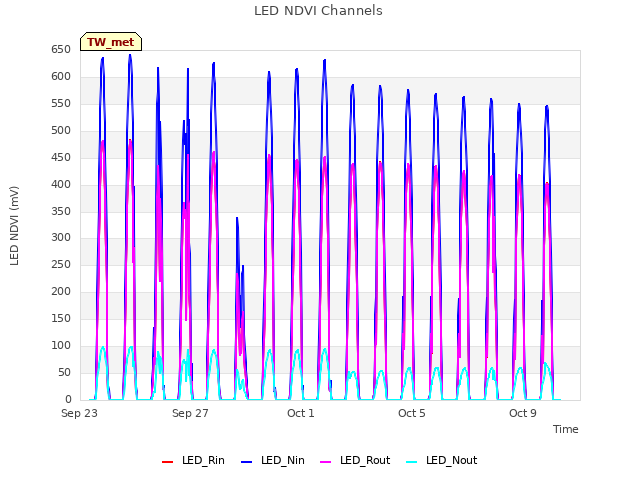Click the LED NDVI (mV) y-axis title
This screenshot has width=640, height=480.
[14, 226]
